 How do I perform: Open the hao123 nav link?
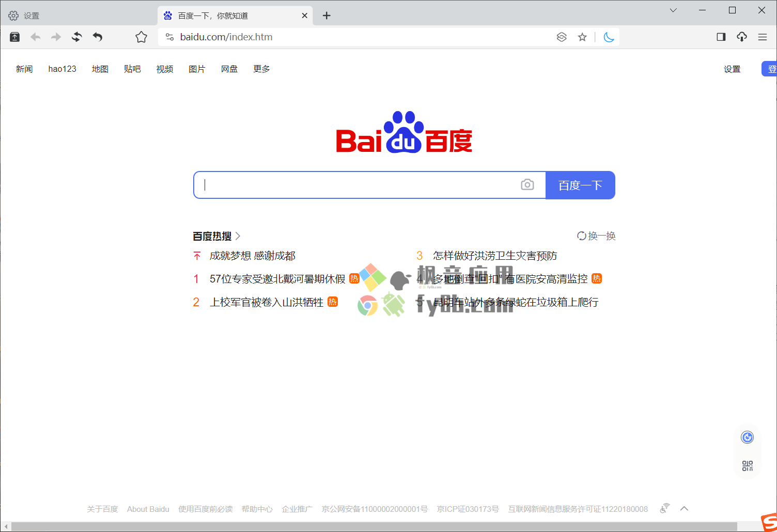[x=63, y=69]
